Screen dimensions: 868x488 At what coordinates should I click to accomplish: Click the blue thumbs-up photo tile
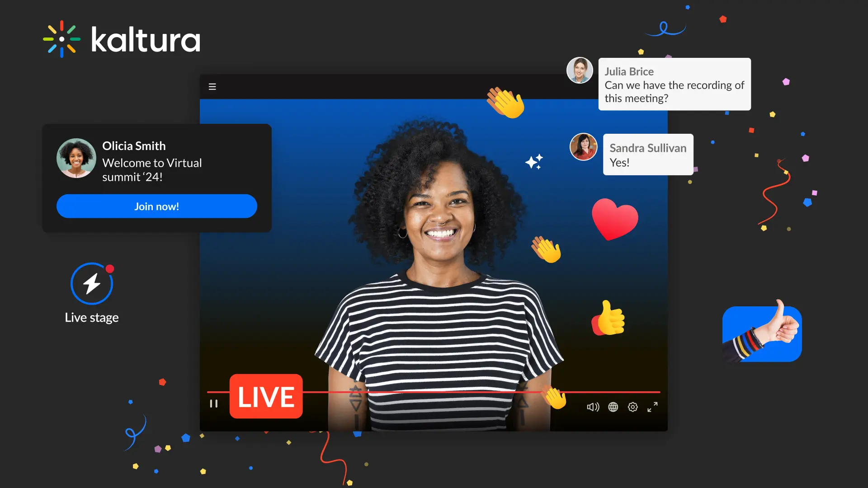(762, 334)
